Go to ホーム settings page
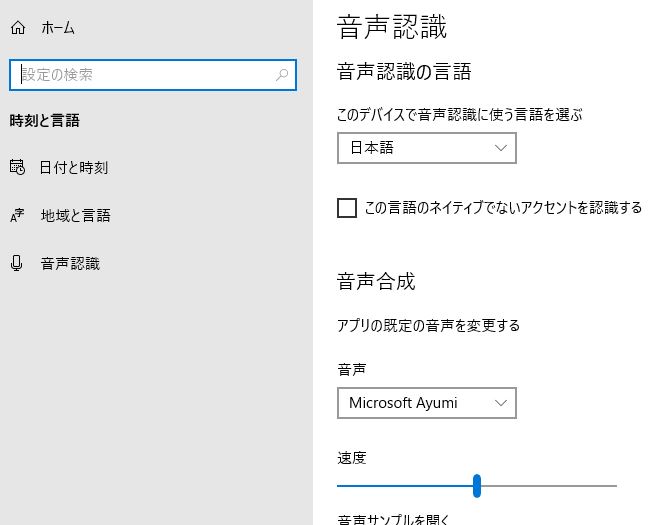 click(58, 28)
